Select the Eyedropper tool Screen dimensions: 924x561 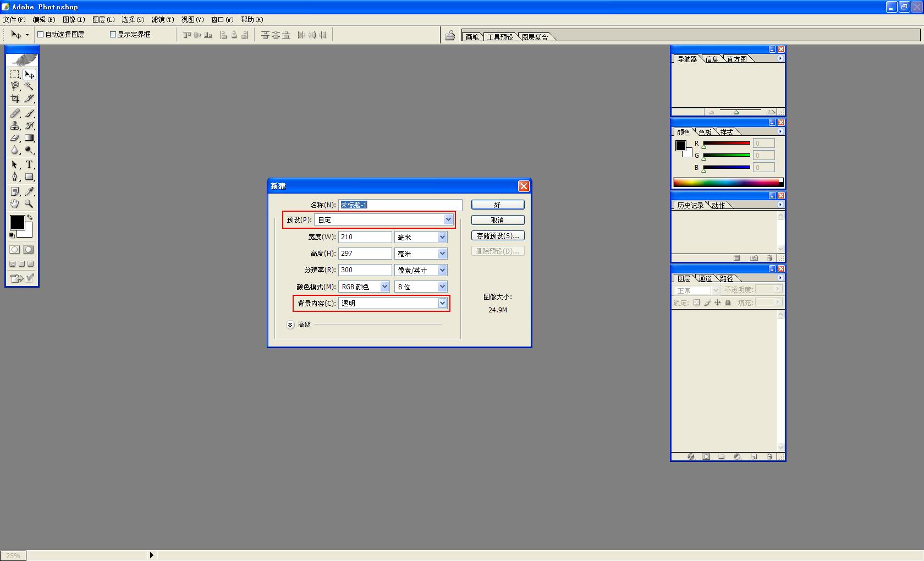tap(29, 191)
